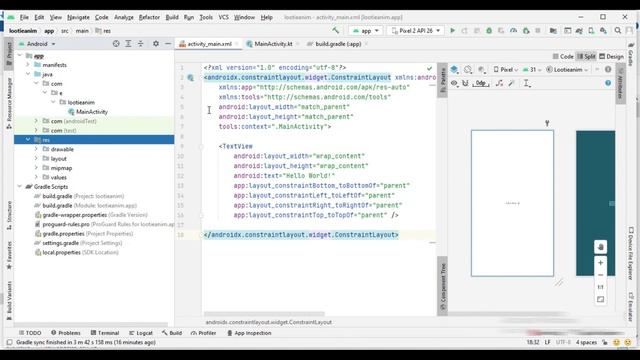Open Guidelines helper icon
This screenshot has height=360, width=640.
point(527,83)
